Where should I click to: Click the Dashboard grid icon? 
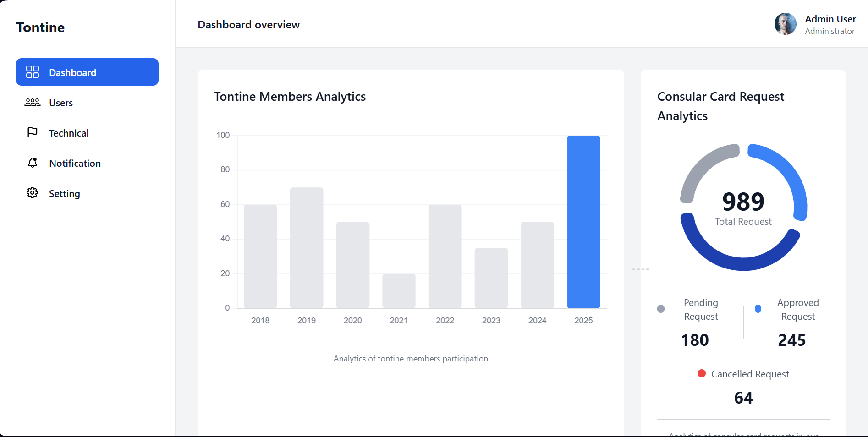click(x=33, y=72)
